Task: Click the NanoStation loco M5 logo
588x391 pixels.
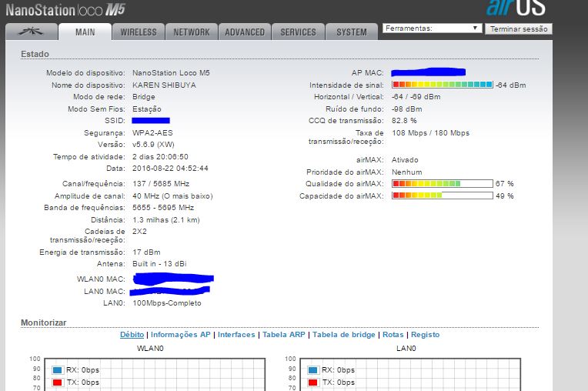Action: 65,10
